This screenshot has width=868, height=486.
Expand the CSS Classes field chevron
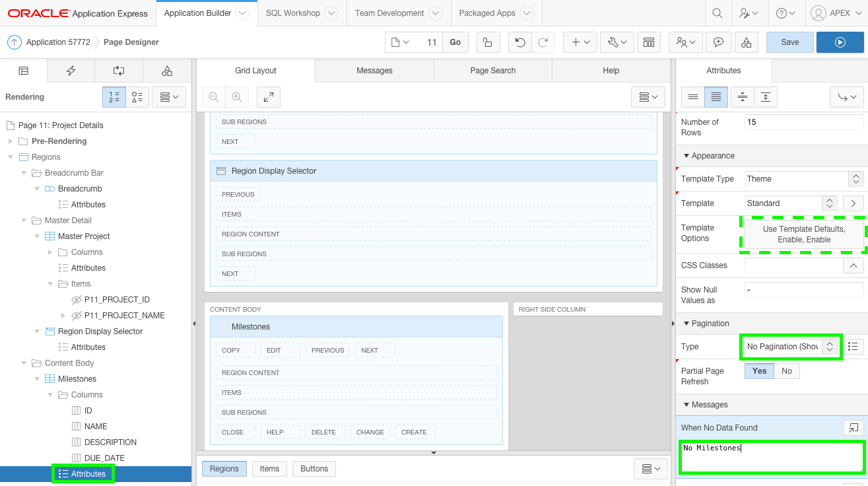pos(853,265)
